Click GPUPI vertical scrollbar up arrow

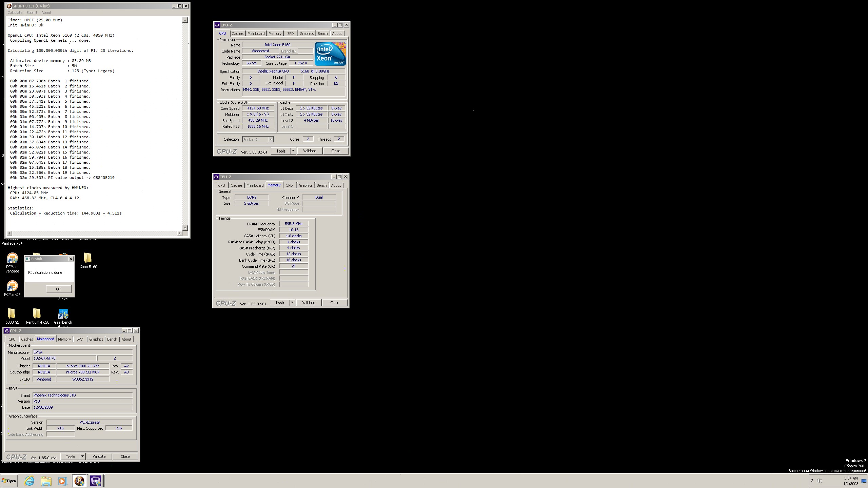pos(185,20)
